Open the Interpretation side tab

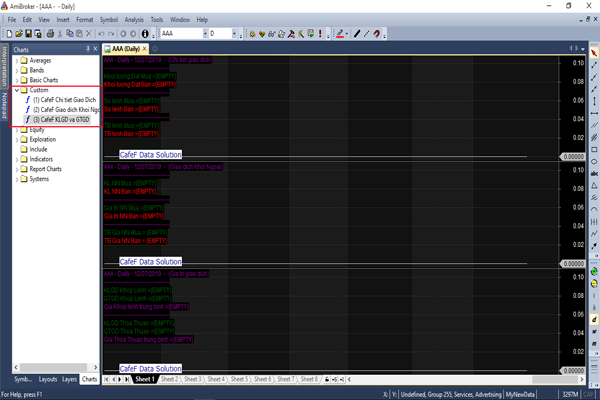click(x=4, y=66)
